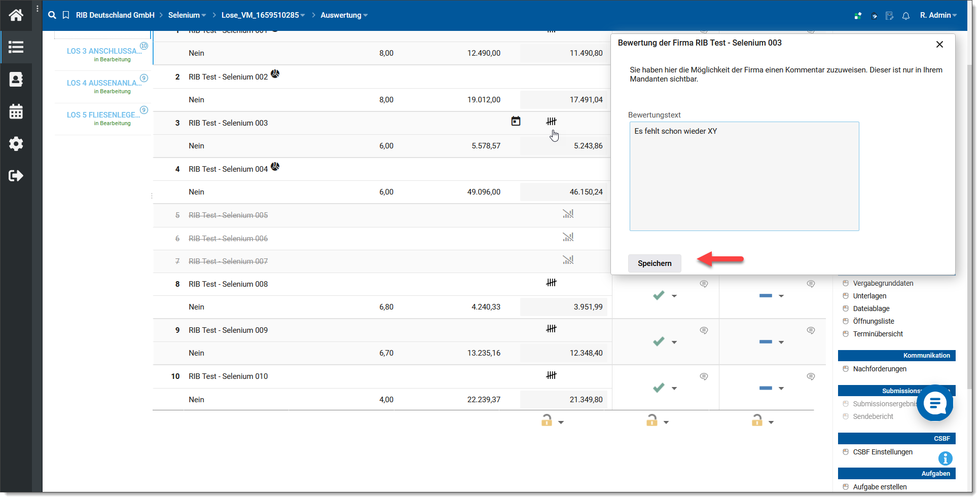980x500 pixels.
Task: Open dash dropdown in Selenium 008 row
Action: click(781, 296)
